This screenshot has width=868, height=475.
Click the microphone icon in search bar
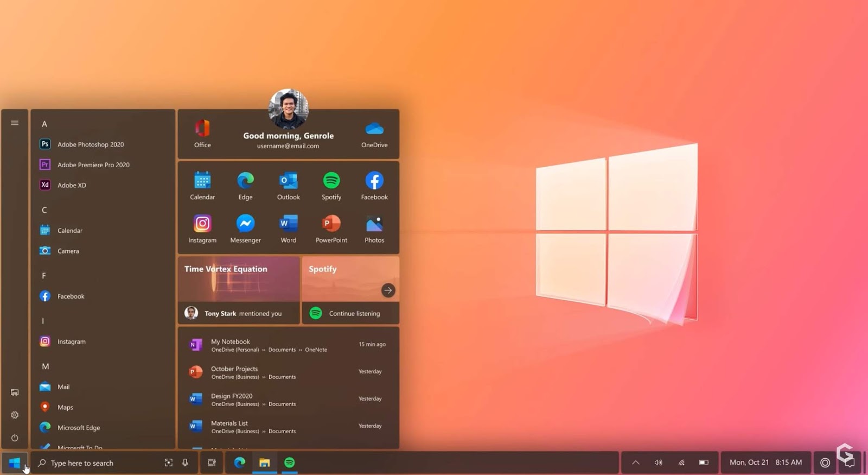point(185,463)
